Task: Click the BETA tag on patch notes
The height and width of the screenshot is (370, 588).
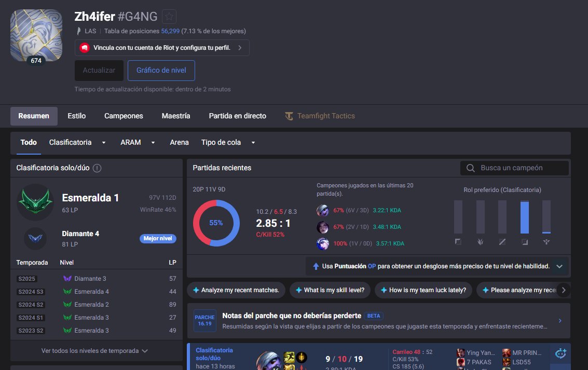Action: tap(374, 316)
